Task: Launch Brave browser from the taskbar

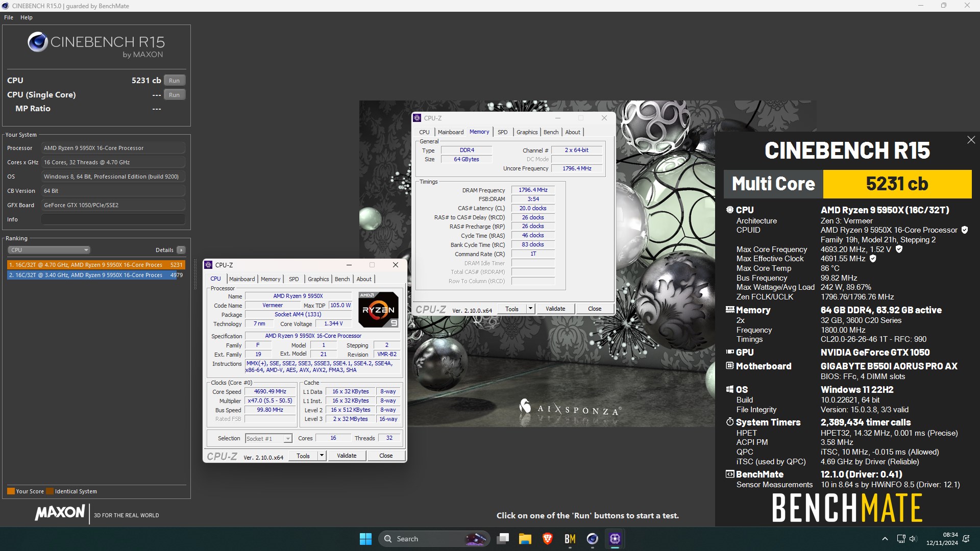Action: pyautogui.click(x=548, y=539)
